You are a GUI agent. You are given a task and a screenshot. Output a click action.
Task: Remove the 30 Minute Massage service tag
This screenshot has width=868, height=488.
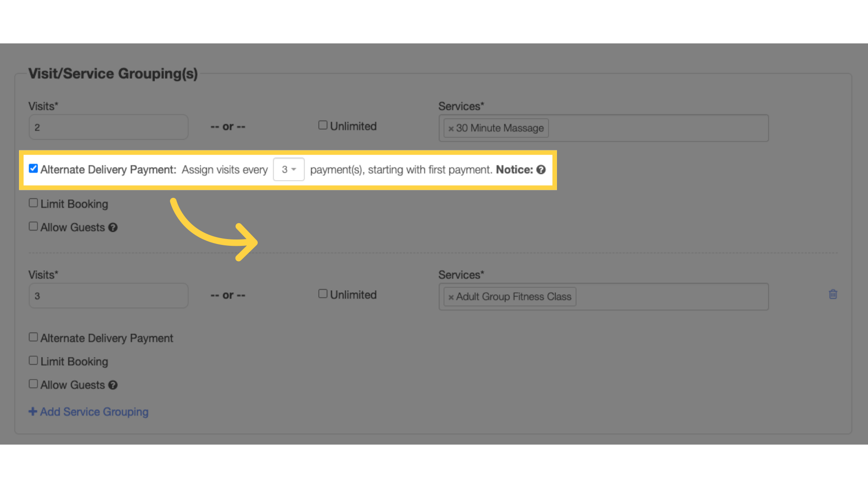pyautogui.click(x=451, y=129)
